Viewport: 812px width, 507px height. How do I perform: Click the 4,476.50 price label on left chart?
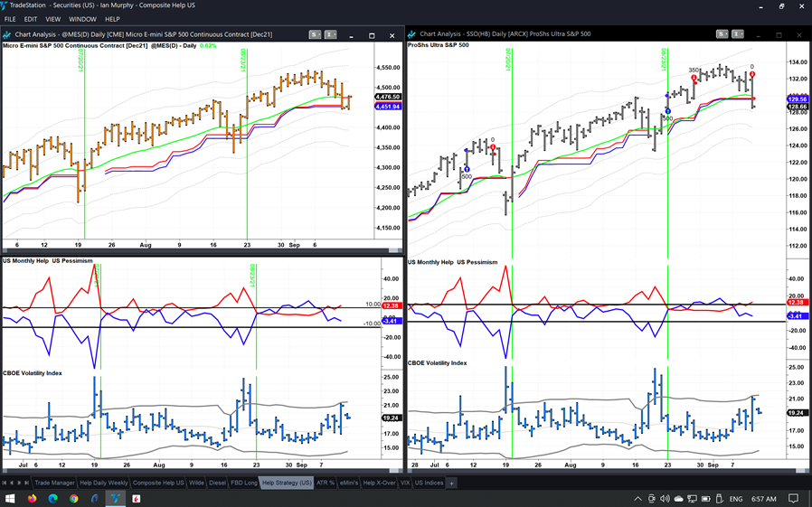tap(387, 97)
